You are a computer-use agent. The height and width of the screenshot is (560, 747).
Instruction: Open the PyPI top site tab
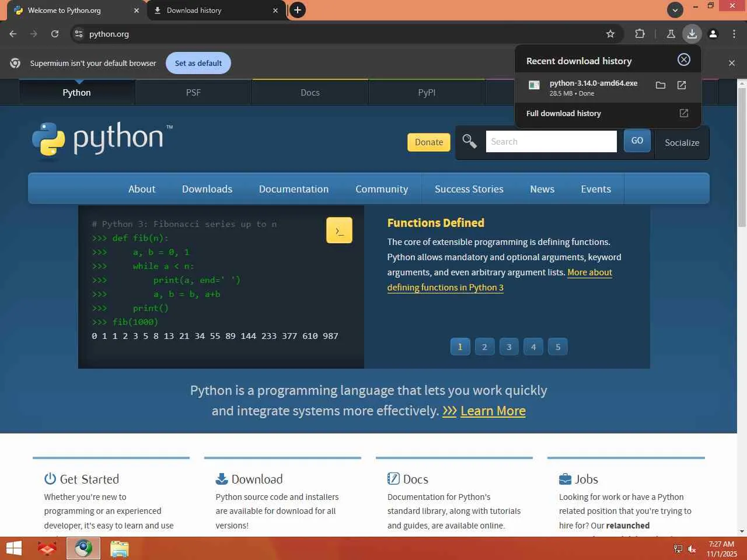click(427, 92)
